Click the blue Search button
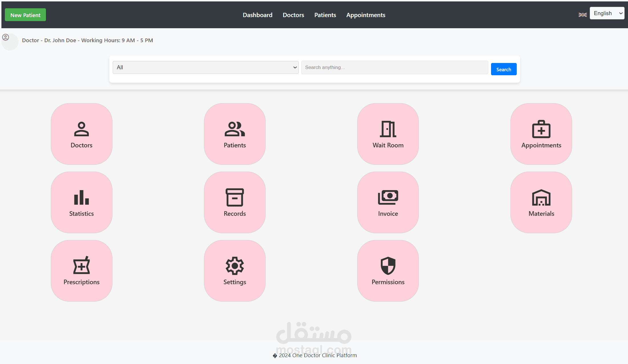The height and width of the screenshot is (364, 628). click(x=504, y=69)
